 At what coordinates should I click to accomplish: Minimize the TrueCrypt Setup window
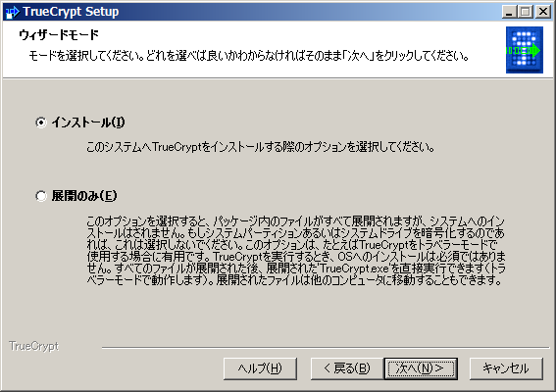(510, 12)
